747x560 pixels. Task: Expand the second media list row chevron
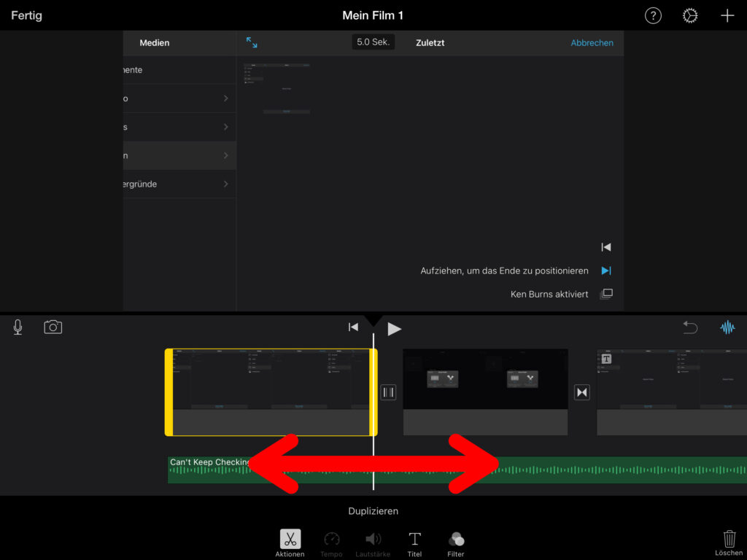[225, 98]
